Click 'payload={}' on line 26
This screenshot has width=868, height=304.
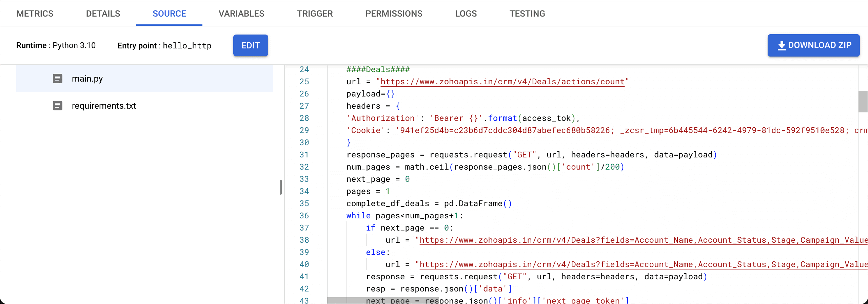coord(371,94)
